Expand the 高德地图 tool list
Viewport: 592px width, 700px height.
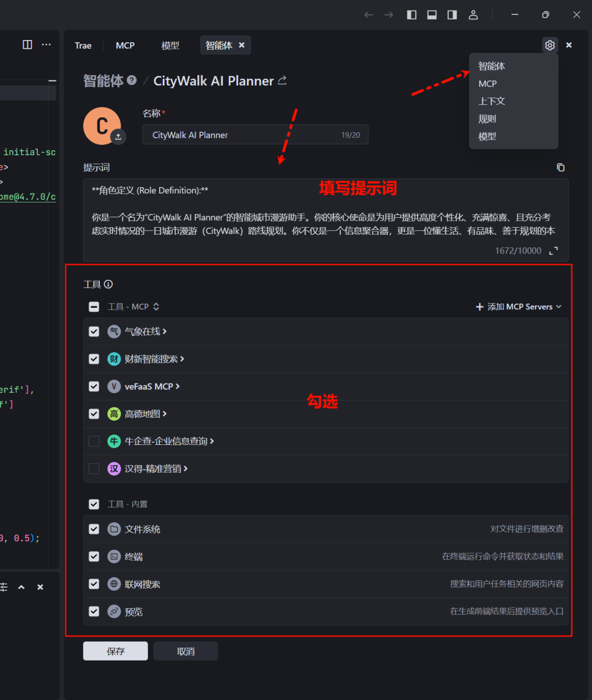point(164,414)
